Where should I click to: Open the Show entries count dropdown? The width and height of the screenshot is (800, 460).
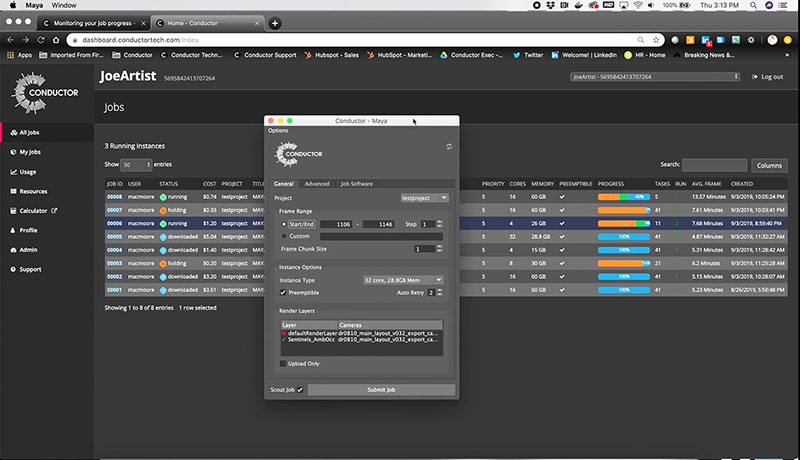pos(135,164)
